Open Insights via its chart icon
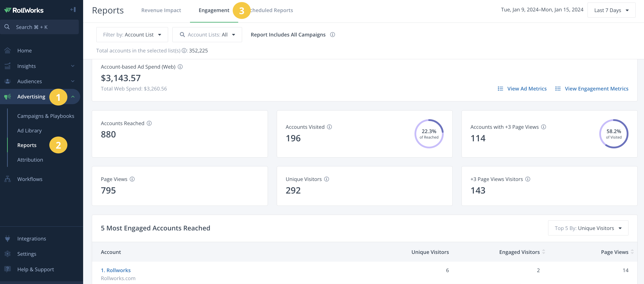 pyautogui.click(x=8, y=66)
